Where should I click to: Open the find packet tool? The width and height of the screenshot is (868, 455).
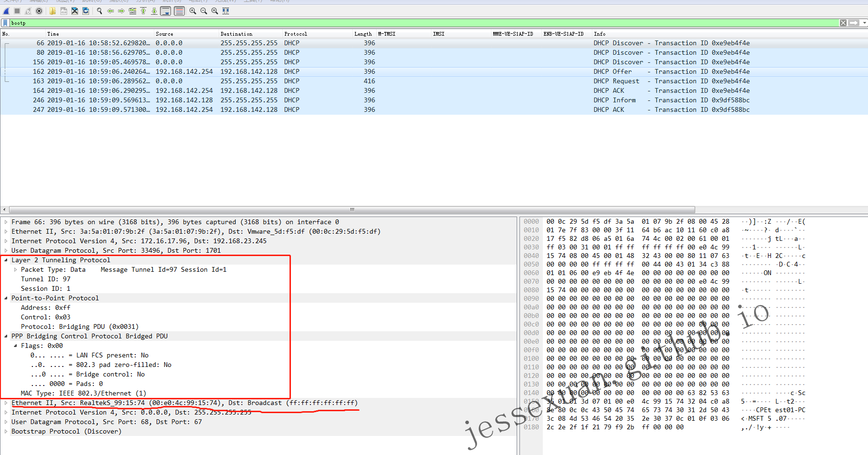pos(100,11)
